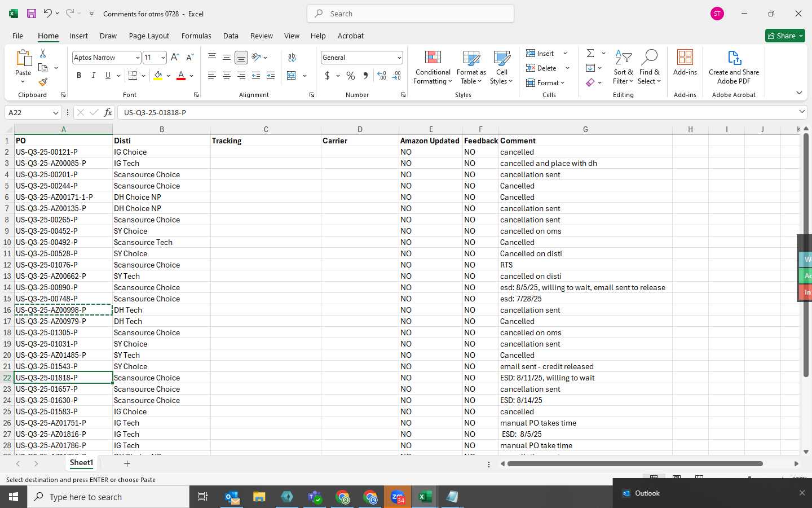812x508 pixels.
Task: Click Increase Decimal icon
Action: tap(382, 76)
